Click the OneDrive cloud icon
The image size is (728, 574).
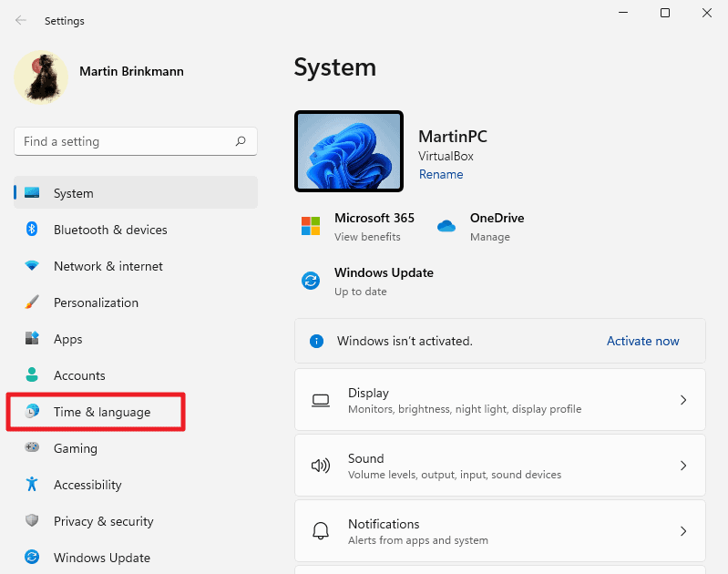(446, 226)
